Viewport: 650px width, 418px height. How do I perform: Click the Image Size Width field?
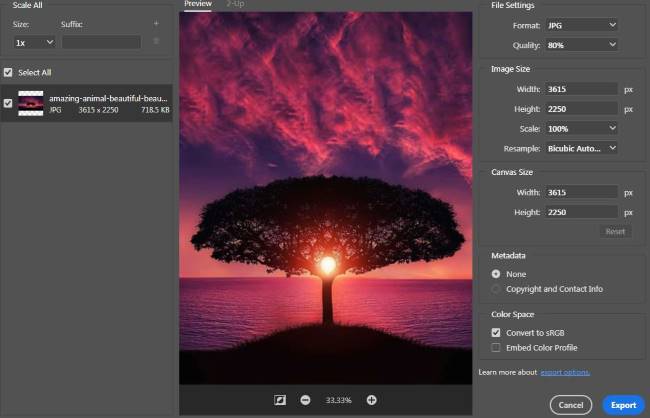[x=581, y=89]
